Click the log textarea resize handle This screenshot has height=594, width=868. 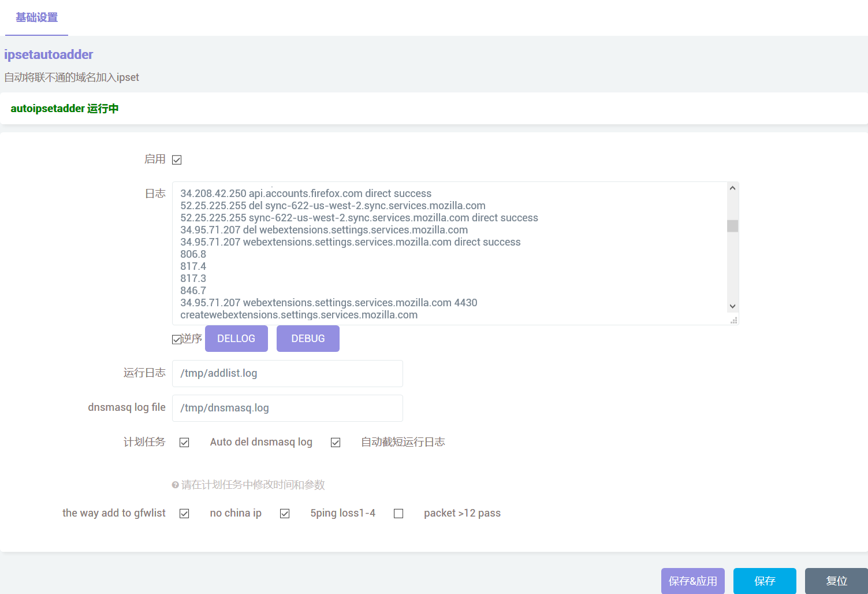(x=733, y=320)
